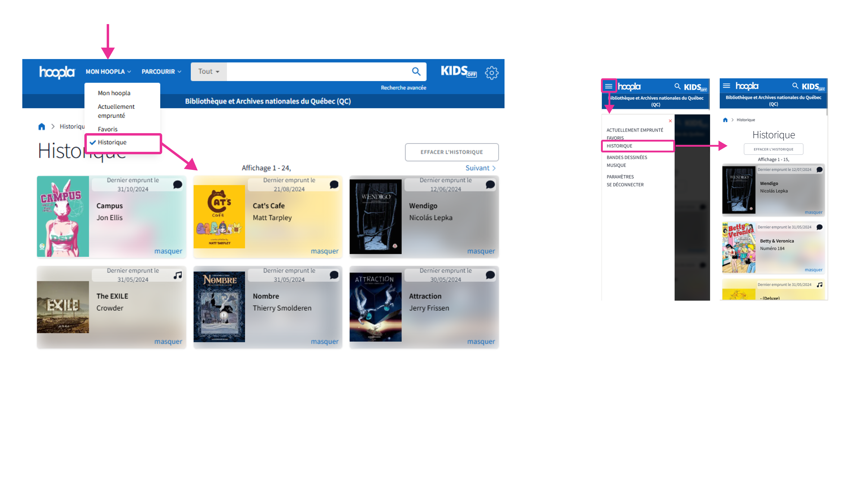The width and height of the screenshot is (868, 488).
Task: Select BANDES DESSINÉES in mobile side menu
Action: 627,157
